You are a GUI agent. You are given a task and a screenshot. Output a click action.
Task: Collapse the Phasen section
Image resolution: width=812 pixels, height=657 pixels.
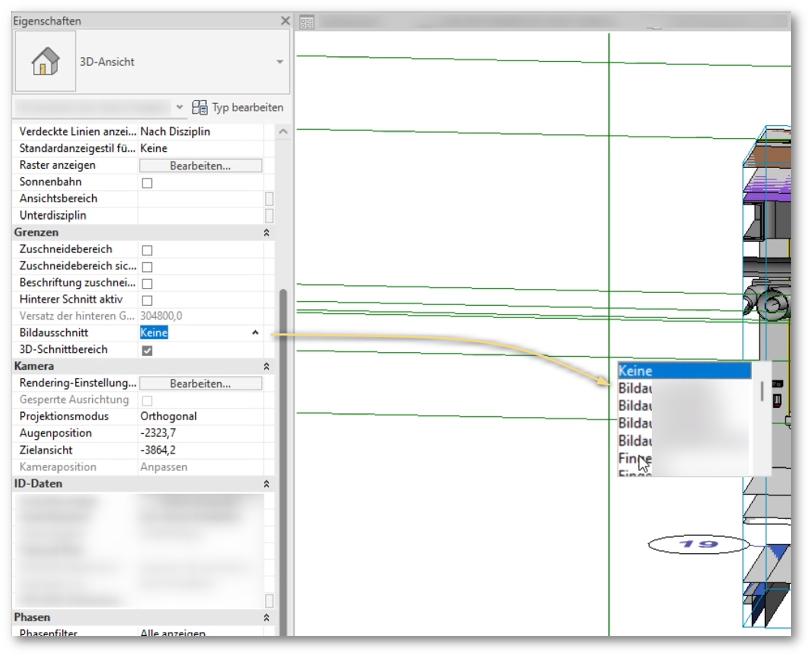(267, 617)
